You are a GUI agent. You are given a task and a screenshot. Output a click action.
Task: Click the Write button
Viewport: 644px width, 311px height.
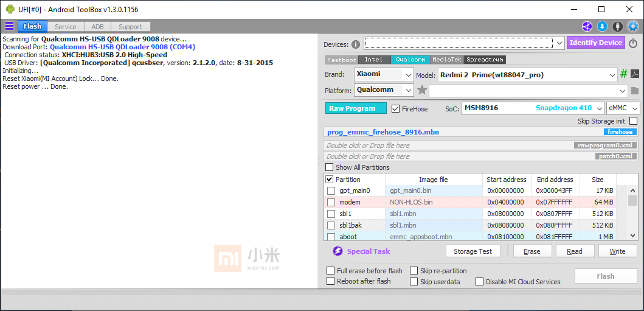click(x=617, y=251)
